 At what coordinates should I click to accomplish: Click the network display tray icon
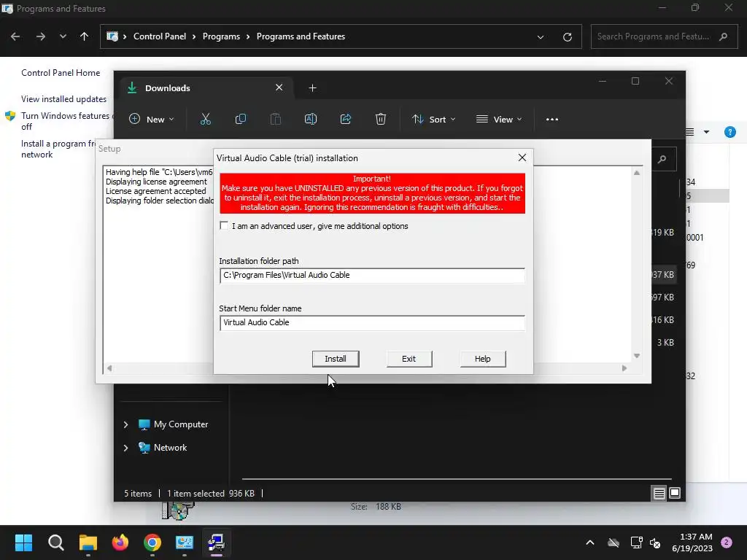(x=636, y=542)
